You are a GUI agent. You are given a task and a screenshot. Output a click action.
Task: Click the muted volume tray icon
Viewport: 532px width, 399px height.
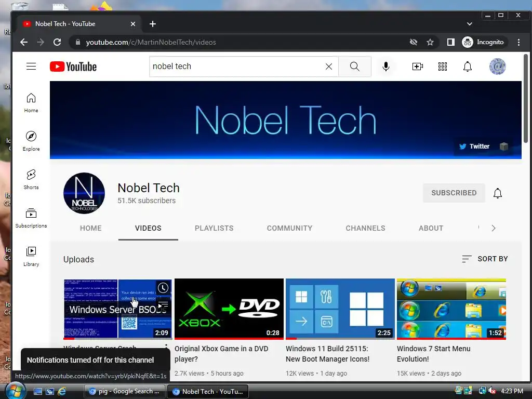[491, 391]
